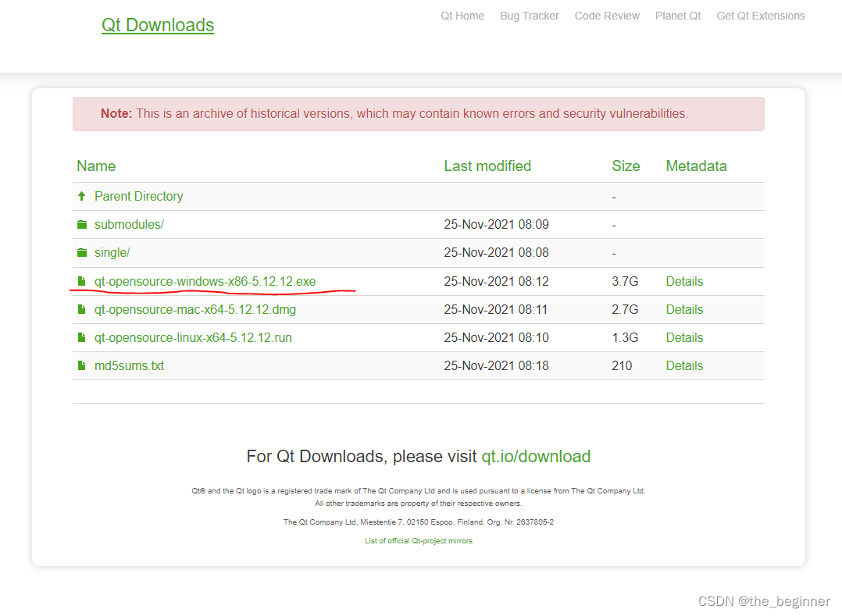Screen dimensions: 842x616
Task: Select the 2.7G size value
Action: (x=625, y=310)
